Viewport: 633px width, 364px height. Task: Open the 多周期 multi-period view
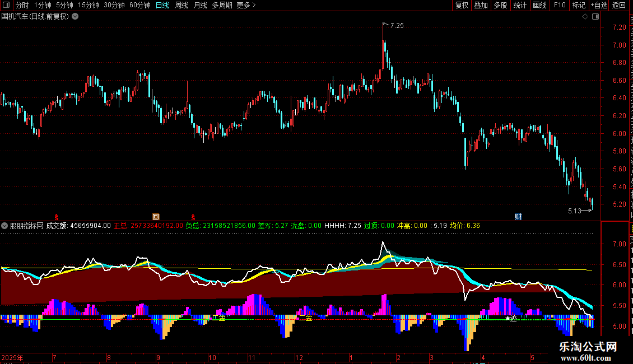point(222,5)
